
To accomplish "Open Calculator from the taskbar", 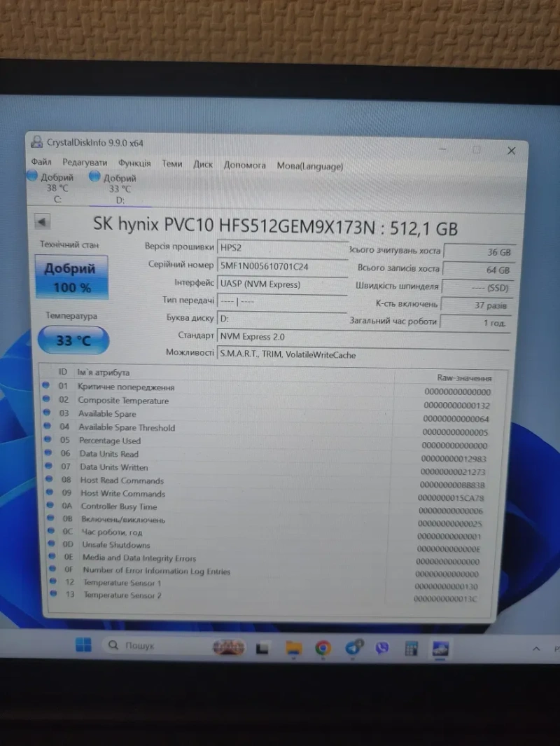I will click(411, 649).
